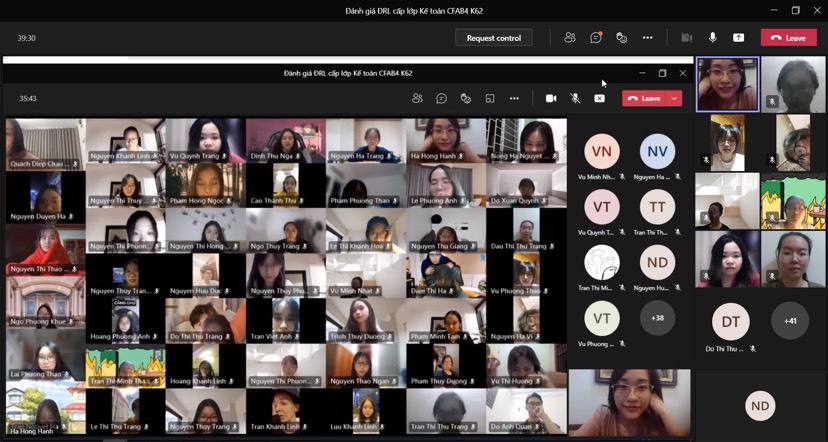Unmute the crossed-out microphone in the shared window
Screen dimensions: 828x442
point(575,98)
